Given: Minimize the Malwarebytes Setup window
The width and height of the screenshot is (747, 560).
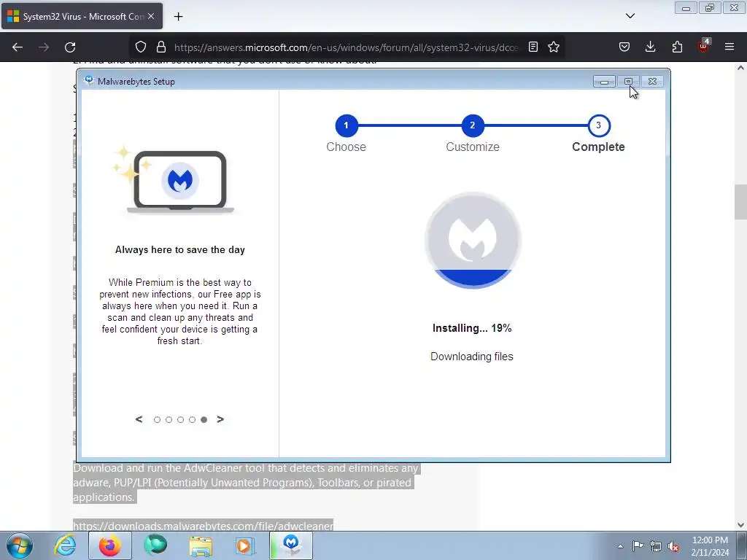Looking at the screenshot, I should pyautogui.click(x=604, y=82).
